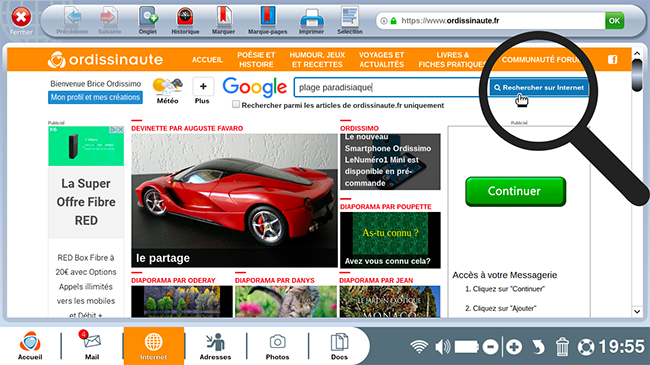
Task: Open a new tab with Onglet
Action: point(148,21)
